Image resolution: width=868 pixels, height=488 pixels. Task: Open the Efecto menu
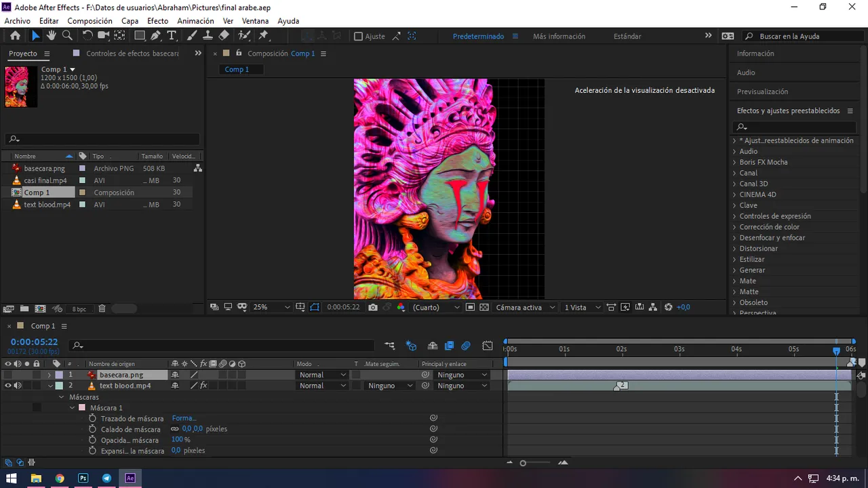coord(157,21)
